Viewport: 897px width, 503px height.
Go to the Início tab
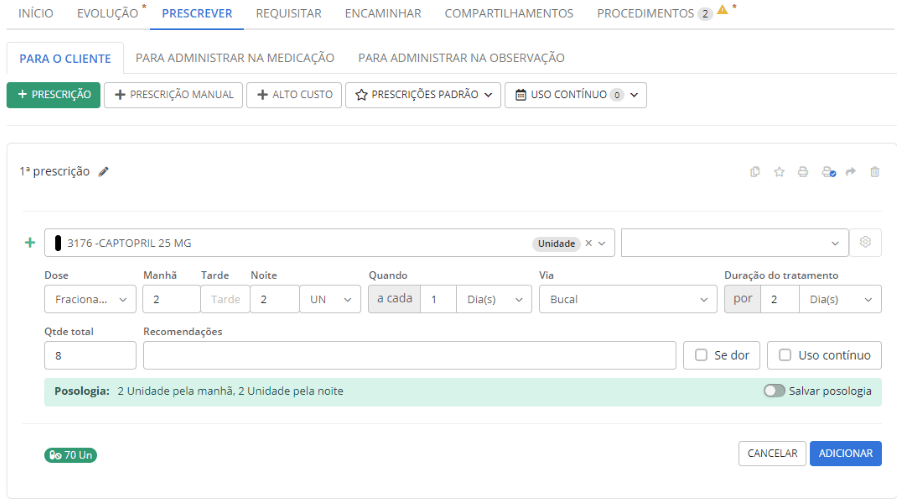(35, 13)
